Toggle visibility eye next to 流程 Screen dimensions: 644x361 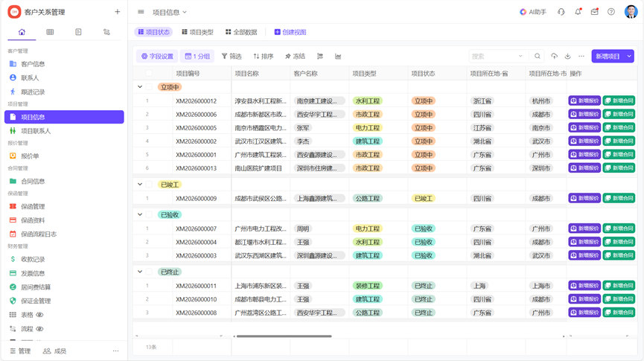coord(40,329)
